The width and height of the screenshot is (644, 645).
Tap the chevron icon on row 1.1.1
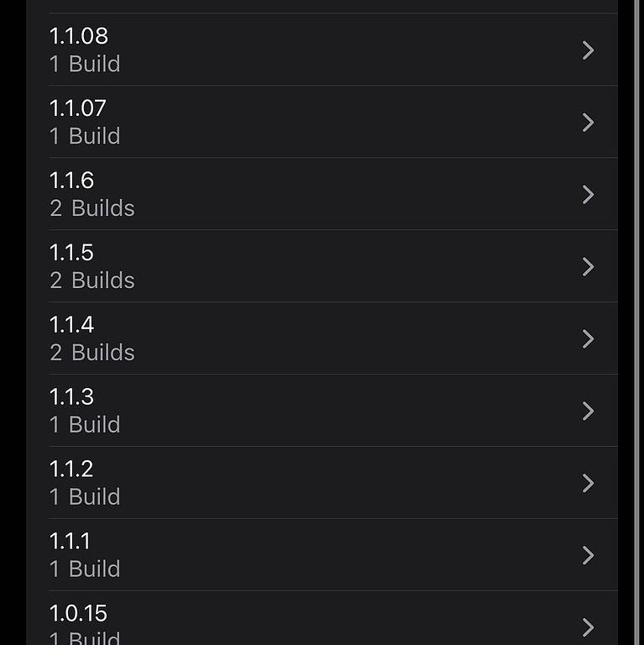[x=589, y=555]
